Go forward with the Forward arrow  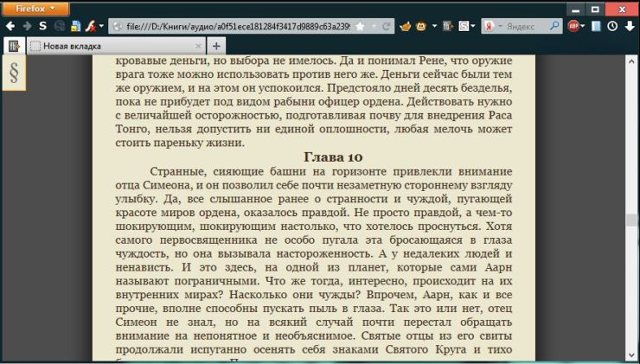pos(27,27)
